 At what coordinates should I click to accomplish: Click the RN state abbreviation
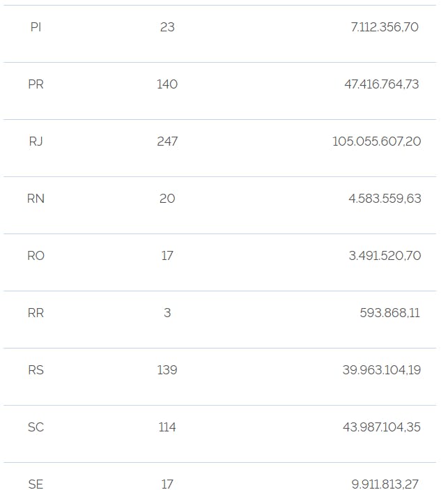tap(36, 199)
